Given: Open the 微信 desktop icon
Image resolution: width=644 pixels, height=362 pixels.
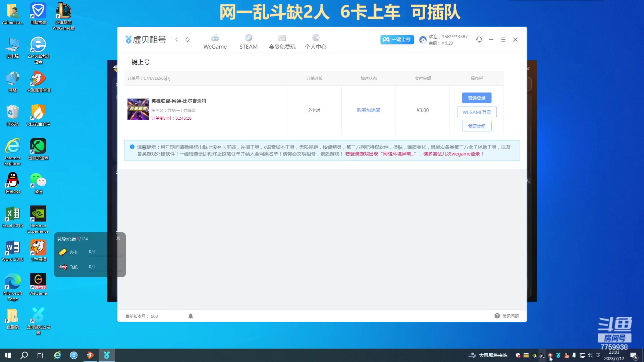Looking at the screenshot, I should (38, 183).
